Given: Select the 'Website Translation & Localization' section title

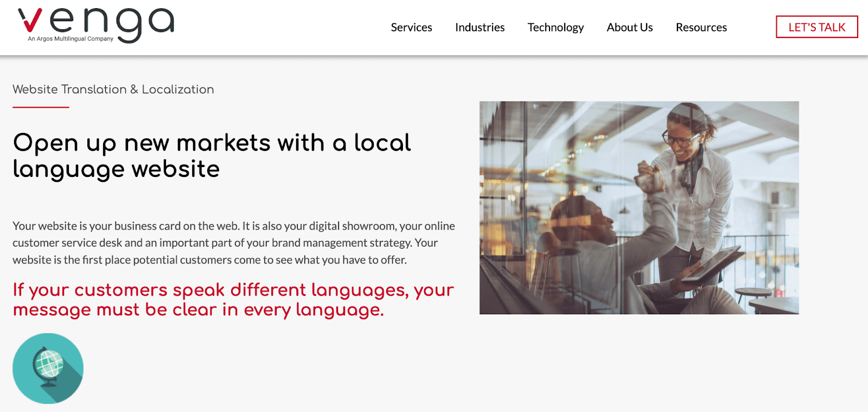Looking at the screenshot, I should [x=113, y=90].
